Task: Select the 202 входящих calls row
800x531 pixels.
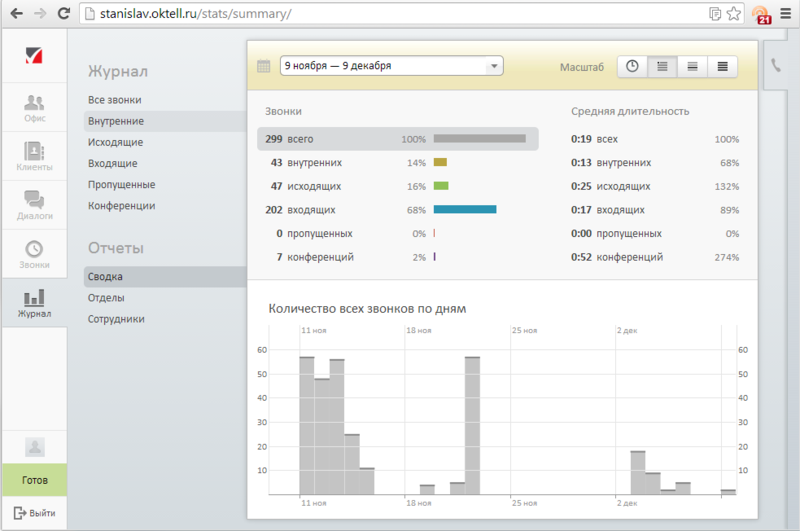Action: (x=398, y=210)
